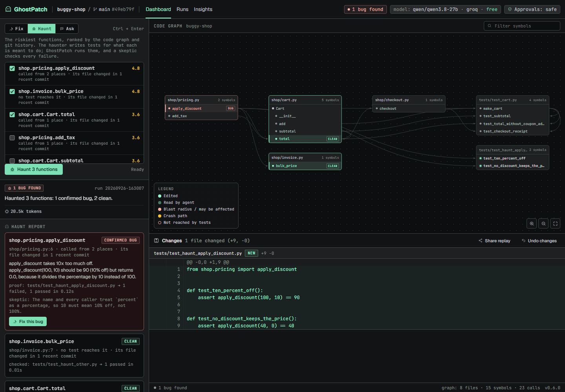The width and height of the screenshot is (565, 392).
Task: Select test_ten_percent_off node
Action: (x=512, y=158)
